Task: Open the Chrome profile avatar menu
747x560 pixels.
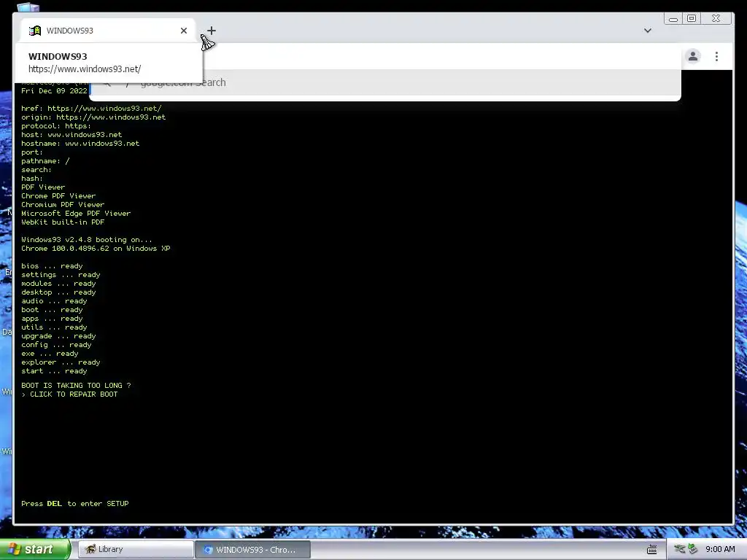Action: pyautogui.click(x=693, y=57)
